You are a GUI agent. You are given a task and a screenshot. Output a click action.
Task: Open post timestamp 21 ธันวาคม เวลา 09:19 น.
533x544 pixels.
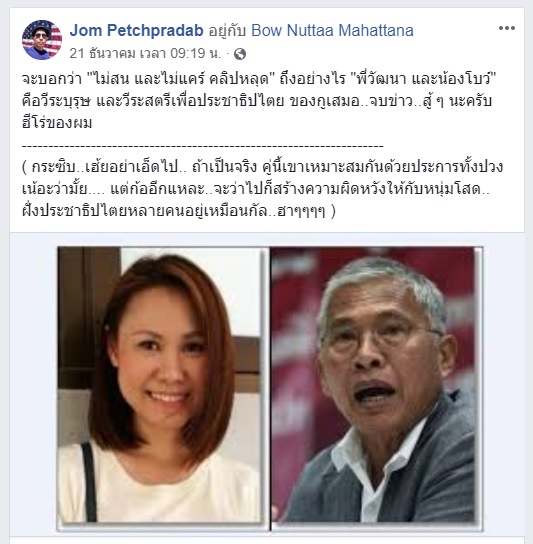click(145, 54)
